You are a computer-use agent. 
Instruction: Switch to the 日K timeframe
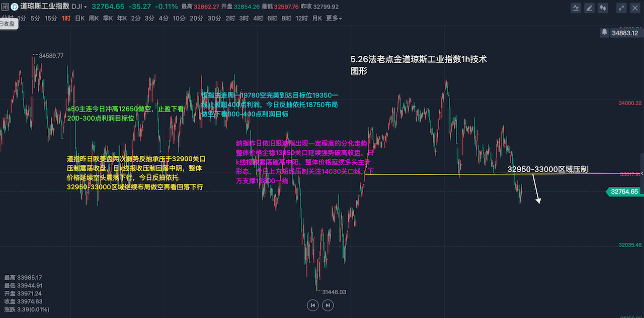[79, 19]
